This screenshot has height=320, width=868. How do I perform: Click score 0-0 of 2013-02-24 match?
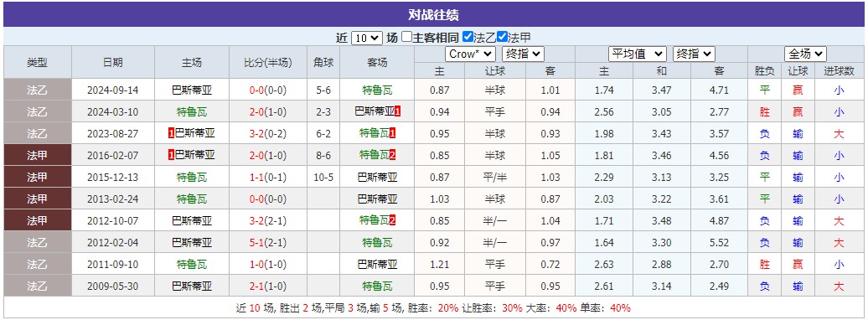pyautogui.click(x=258, y=199)
